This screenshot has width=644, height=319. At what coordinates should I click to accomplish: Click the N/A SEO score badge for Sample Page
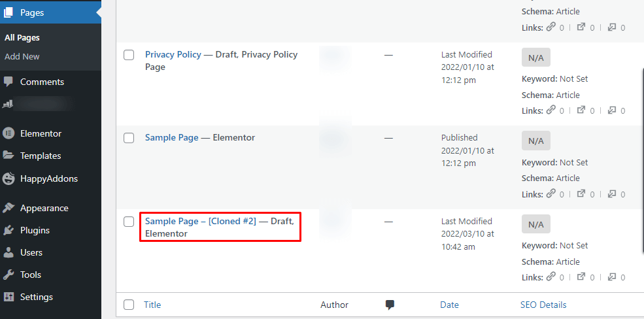tap(536, 141)
